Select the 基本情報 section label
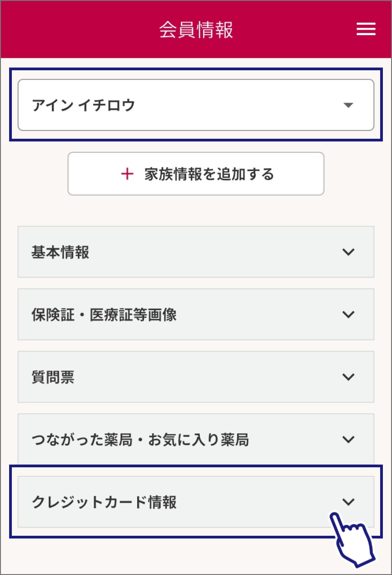The width and height of the screenshot is (392, 575). pyautogui.click(x=60, y=252)
